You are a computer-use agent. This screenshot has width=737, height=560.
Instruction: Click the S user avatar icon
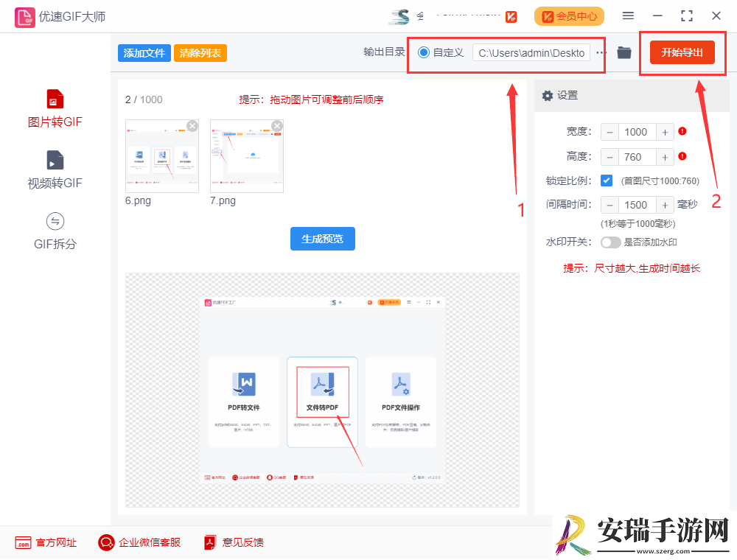tap(399, 16)
